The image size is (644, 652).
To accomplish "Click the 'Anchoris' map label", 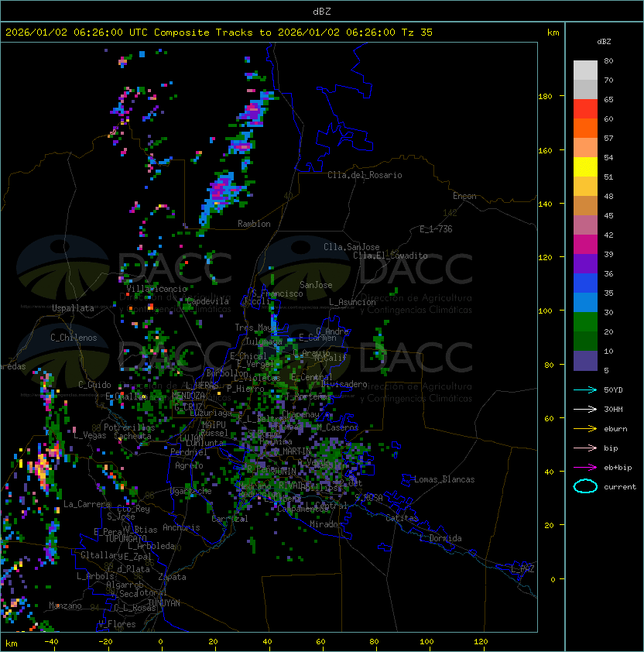I will click(181, 527).
